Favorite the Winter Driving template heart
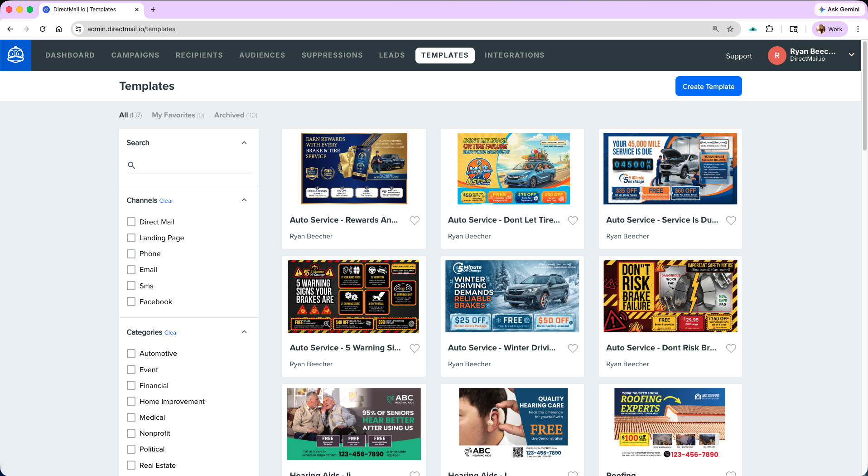Viewport: 868px width, 476px height. (573, 349)
